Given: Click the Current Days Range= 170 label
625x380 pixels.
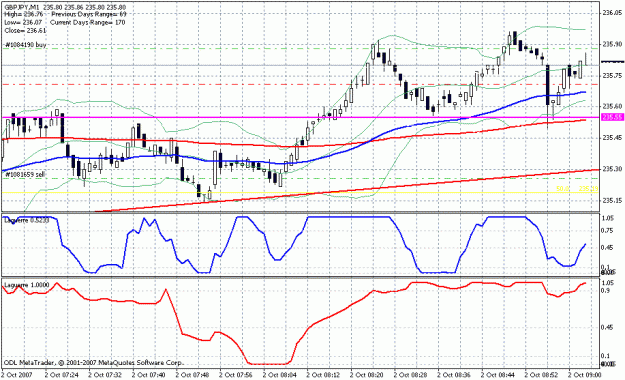Looking at the screenshot, I should [87, 22].
